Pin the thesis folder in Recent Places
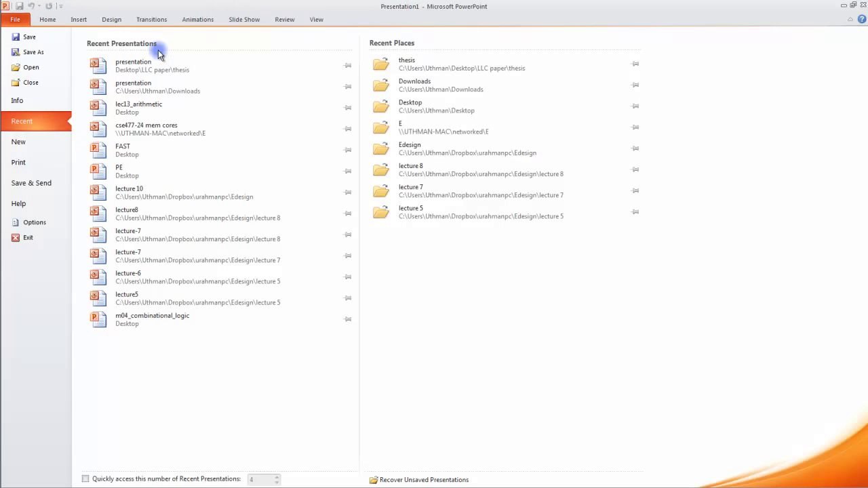This screenshot has height=488, width=868. [x=635, y=64]
